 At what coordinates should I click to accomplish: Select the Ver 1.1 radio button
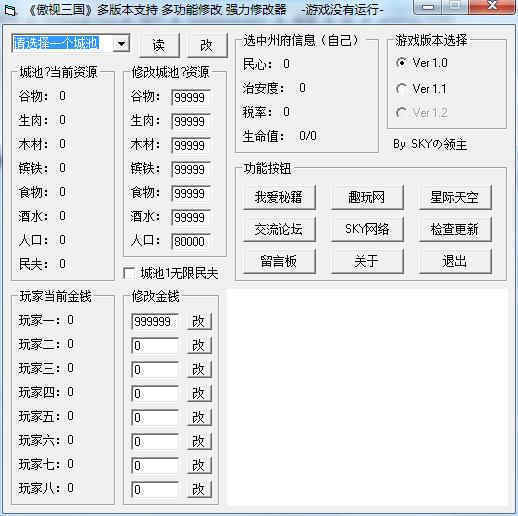[402, 89]
